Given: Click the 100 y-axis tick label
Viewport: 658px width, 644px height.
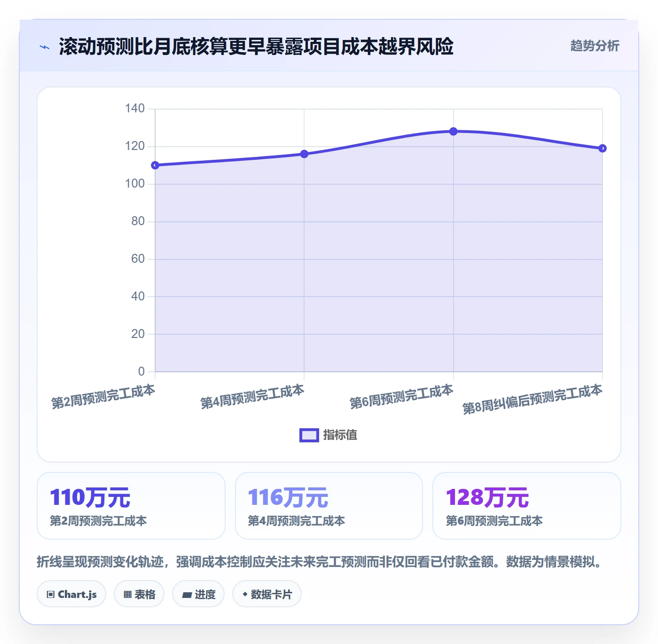Looking at the screenshot, I should [135, 184].
